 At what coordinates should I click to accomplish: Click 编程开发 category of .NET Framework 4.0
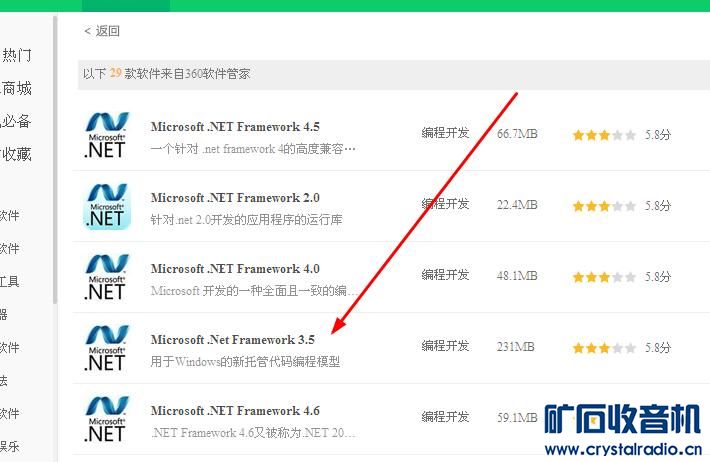tap(445, 274)
